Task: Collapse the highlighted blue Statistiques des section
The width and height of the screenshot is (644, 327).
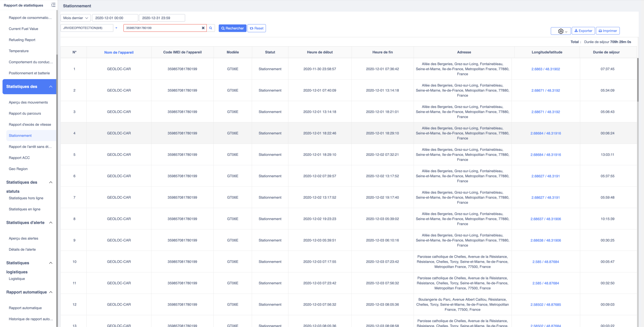Action: tap(51, 87)
